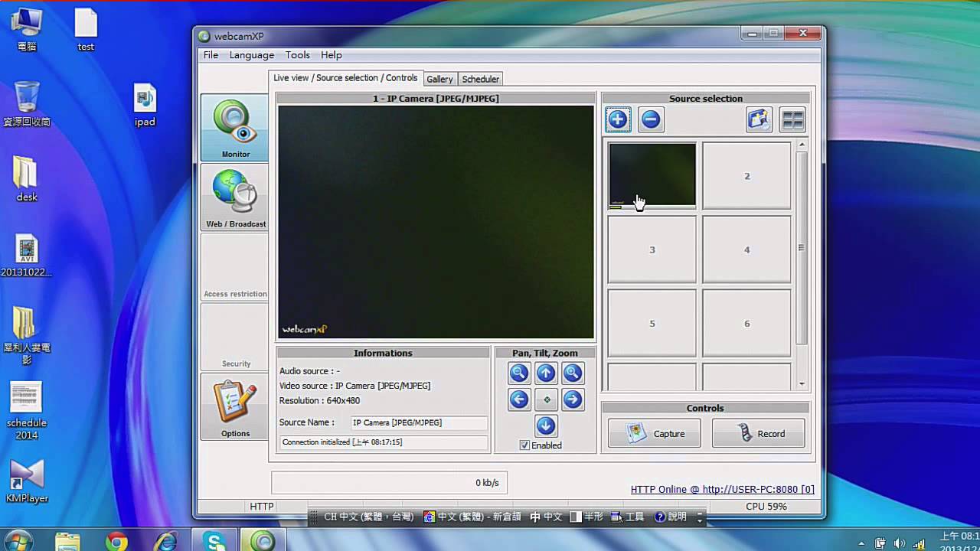Click the Security sidebar item
Image resolution: width=980 pixels, height=551 pixels.
coord(234,337)
